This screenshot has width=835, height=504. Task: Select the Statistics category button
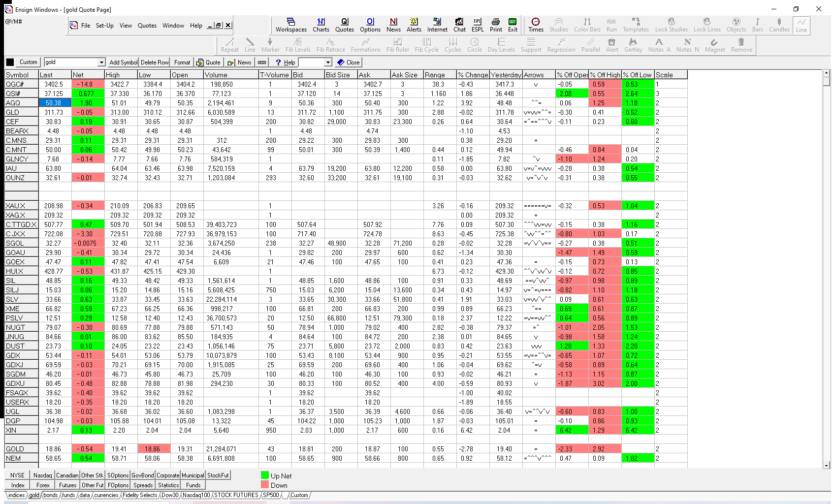(168, 485)
